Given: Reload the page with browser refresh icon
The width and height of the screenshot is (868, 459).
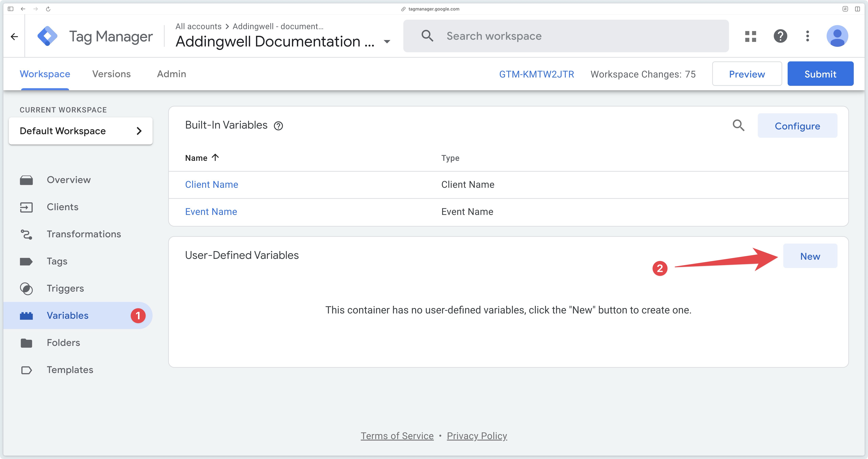Looking at the screenshot, I should pyautogui.click(x=48, y=9).
